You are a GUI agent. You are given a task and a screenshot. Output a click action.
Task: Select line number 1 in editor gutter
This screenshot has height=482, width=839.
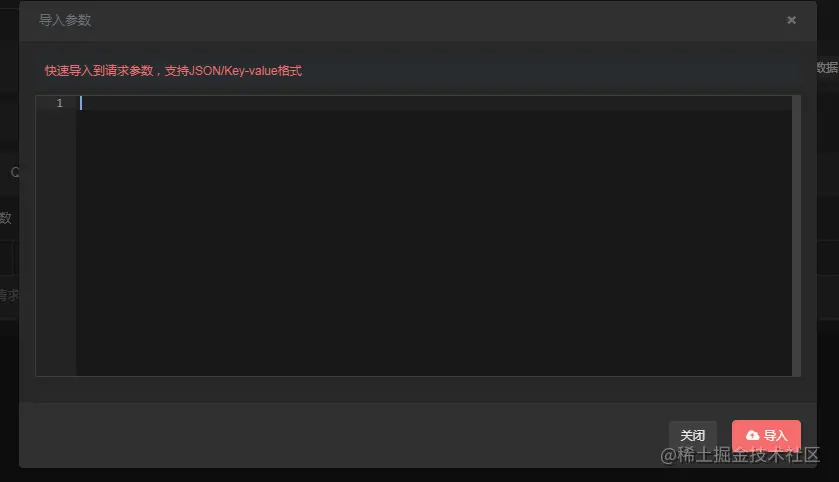point(59,103)
